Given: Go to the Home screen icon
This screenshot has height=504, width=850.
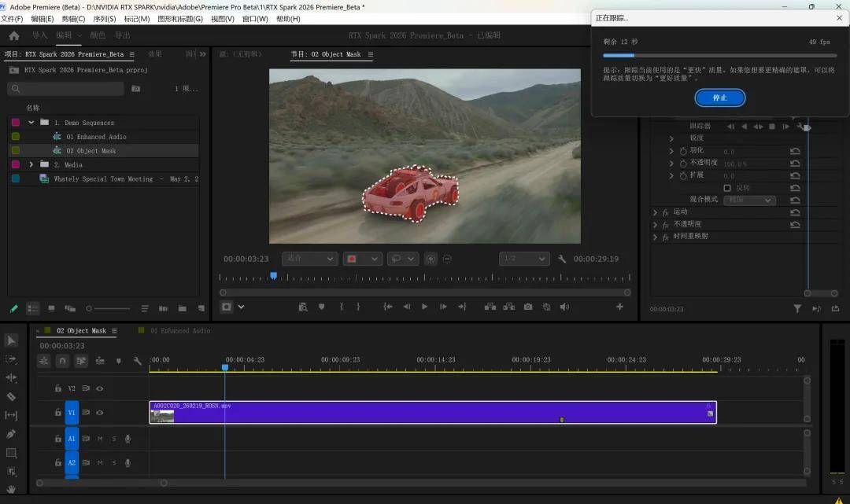Looking at the screenshot, I should tap(14, 35).
